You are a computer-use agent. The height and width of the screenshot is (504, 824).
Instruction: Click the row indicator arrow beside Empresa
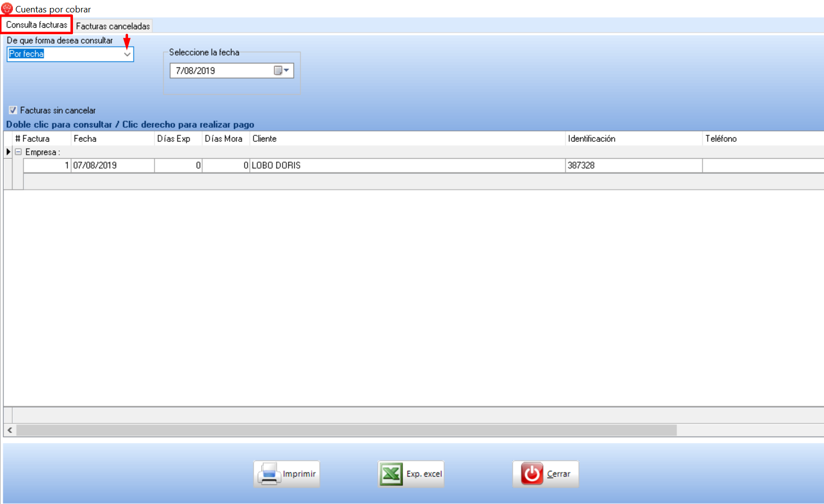point(8,152)
